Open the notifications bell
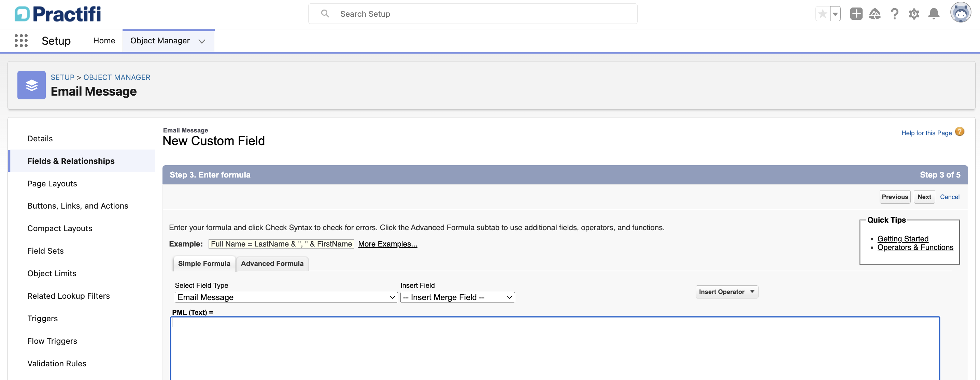Image resolution: width=980 pixels, height=380 pixels. [x=934, y=14]
